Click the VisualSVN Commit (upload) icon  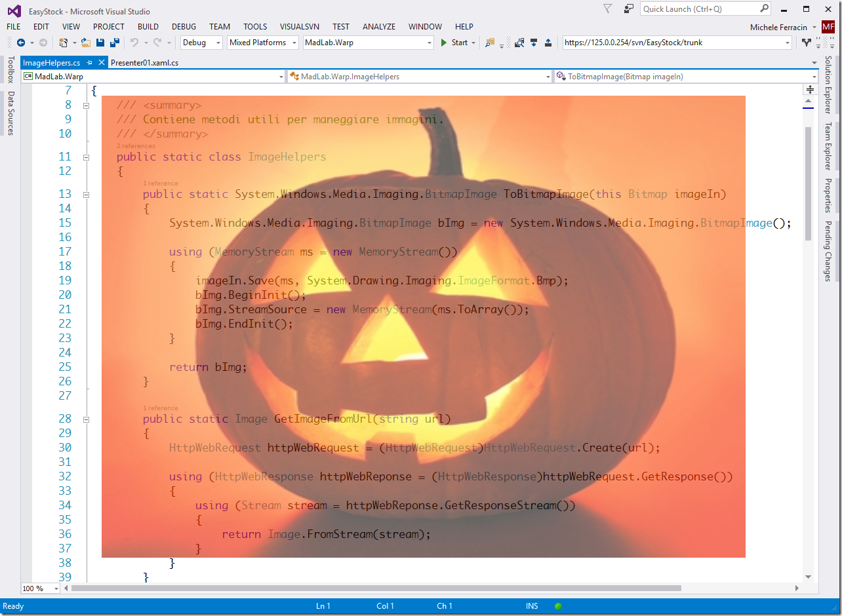click(x=548, y=43)
